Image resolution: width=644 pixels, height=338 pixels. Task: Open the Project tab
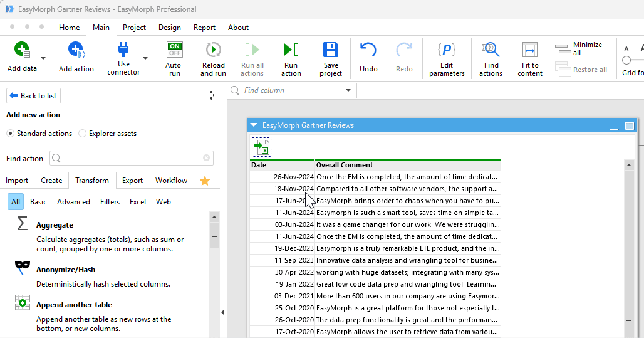(134, 28)
